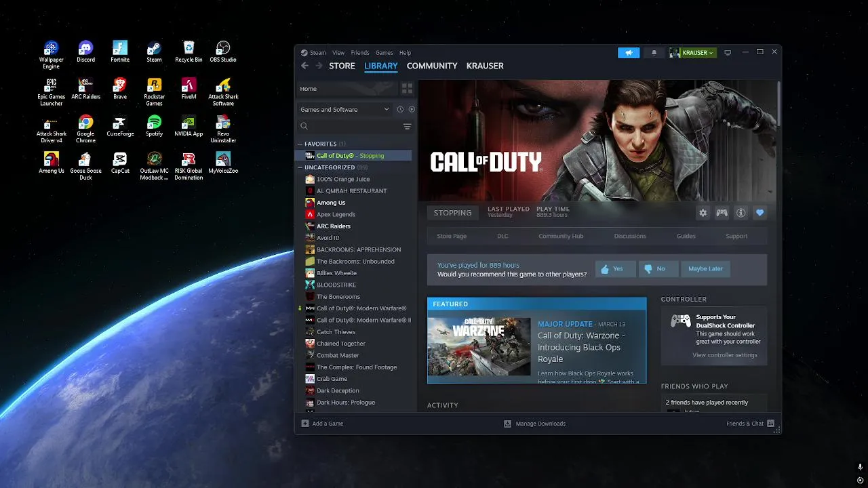Viewport: 868px width, 488px height.
Task: Launch OBS Studio desktop icon
Action: click(223, 52)
